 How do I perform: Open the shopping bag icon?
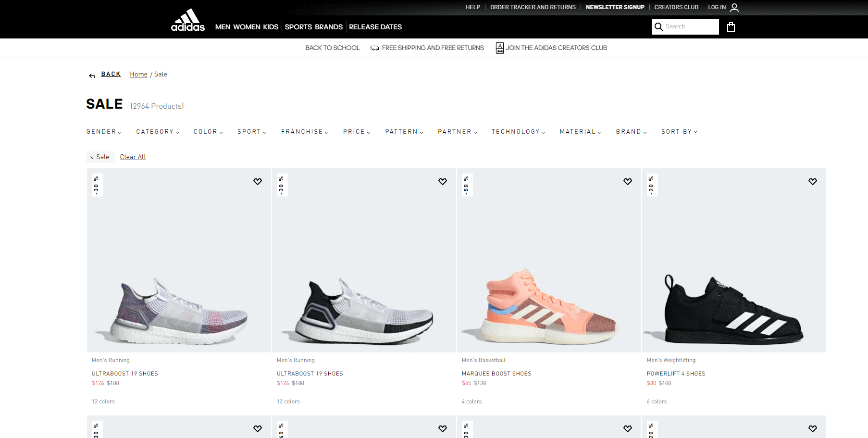[x=731, y=27]
